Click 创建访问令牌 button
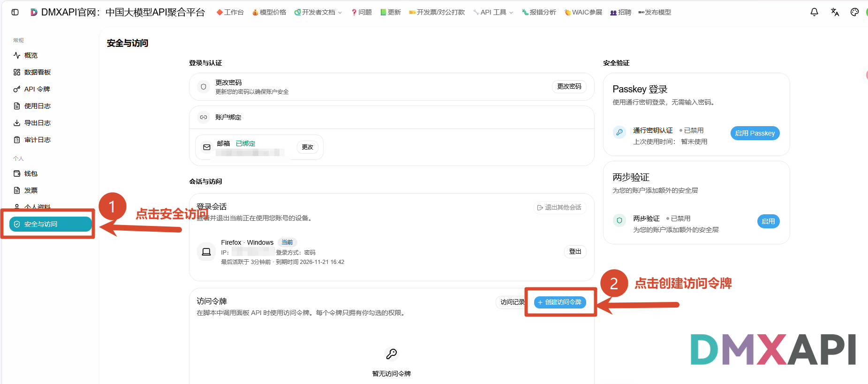 [x=560, y=302]
